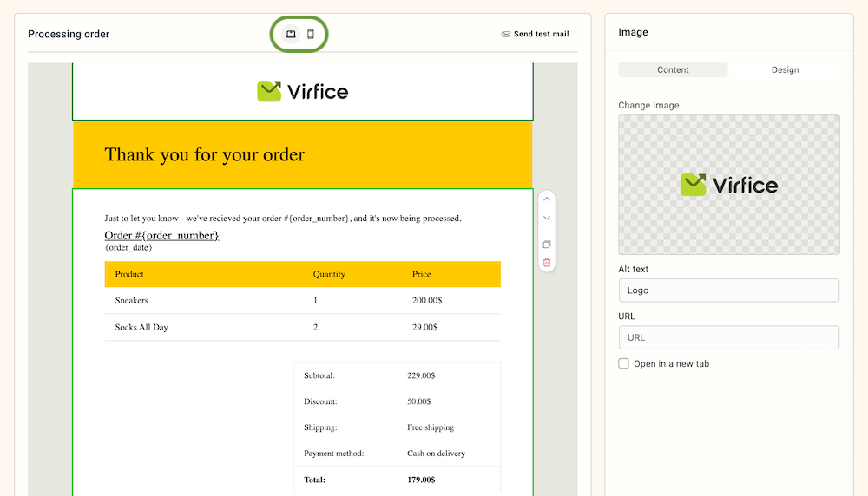
Task: Click Send test mail text
Action: [541, 34]
